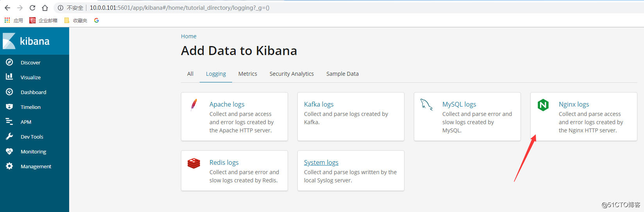644x212 pixels.
Task: Click the Apache feather icon
Action: (194, 105)
